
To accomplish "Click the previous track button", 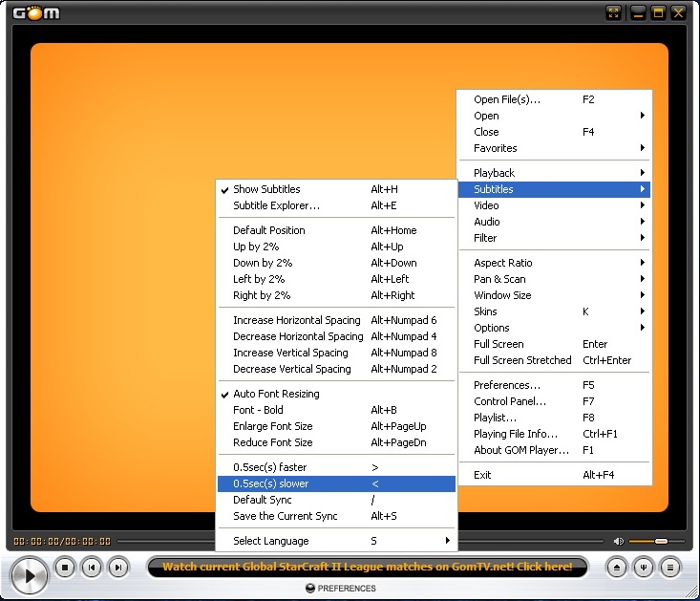I will coord(92,568).
